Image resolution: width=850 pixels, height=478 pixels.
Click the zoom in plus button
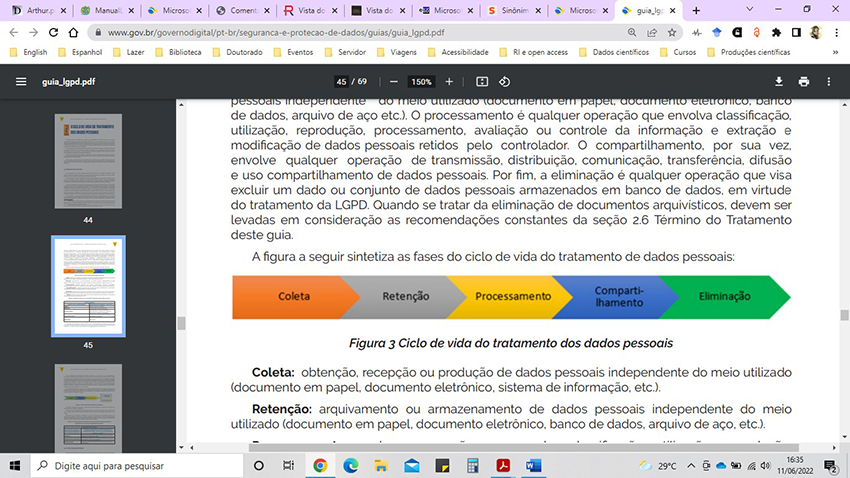tap(449, 81)
